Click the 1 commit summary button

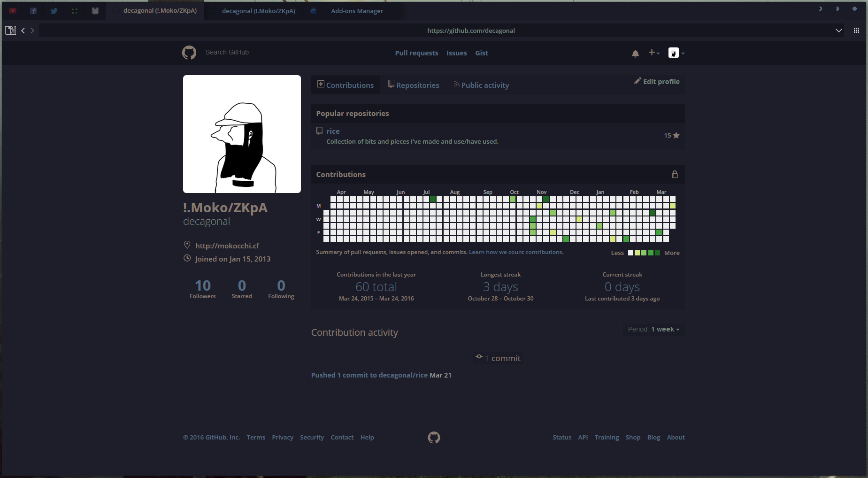[498, 358]
